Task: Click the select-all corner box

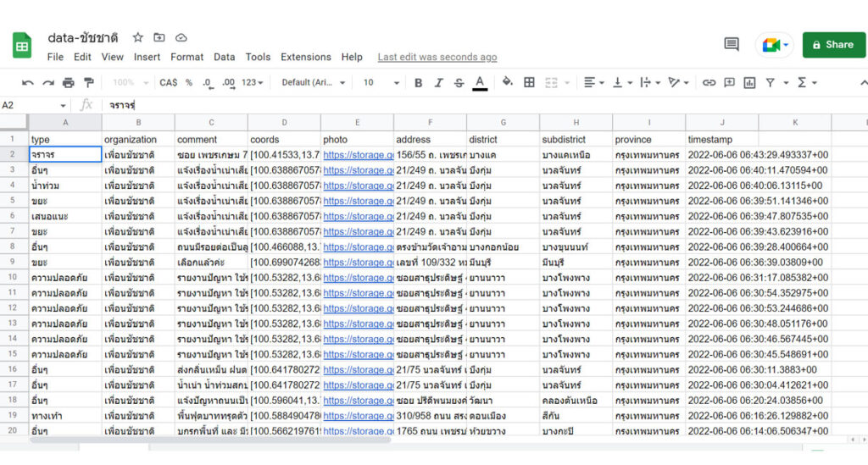Action: pos(14,122)
